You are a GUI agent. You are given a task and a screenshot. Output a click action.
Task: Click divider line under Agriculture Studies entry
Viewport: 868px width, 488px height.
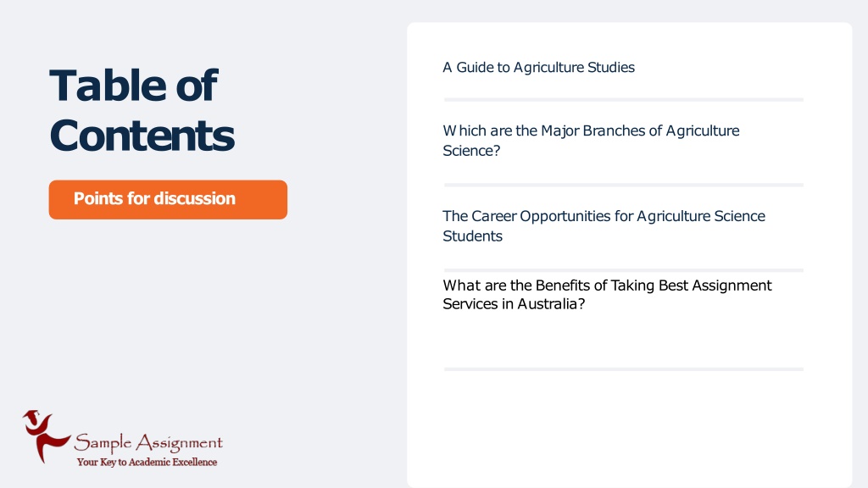coord(623,100)
